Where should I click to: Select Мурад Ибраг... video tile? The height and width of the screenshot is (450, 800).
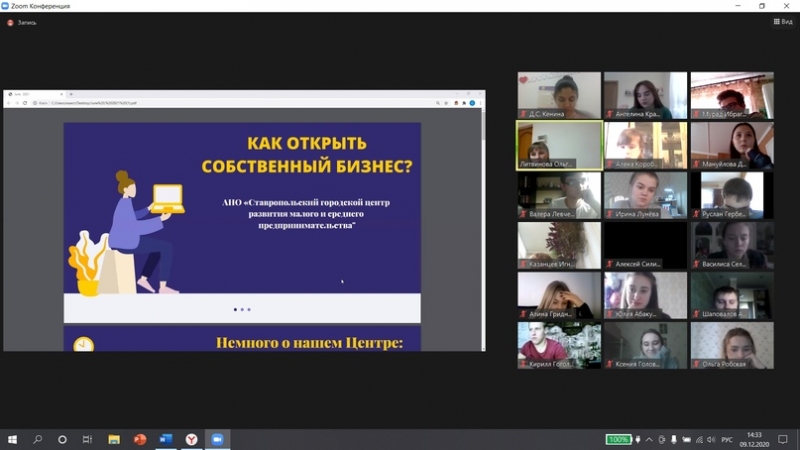point(732,95)
